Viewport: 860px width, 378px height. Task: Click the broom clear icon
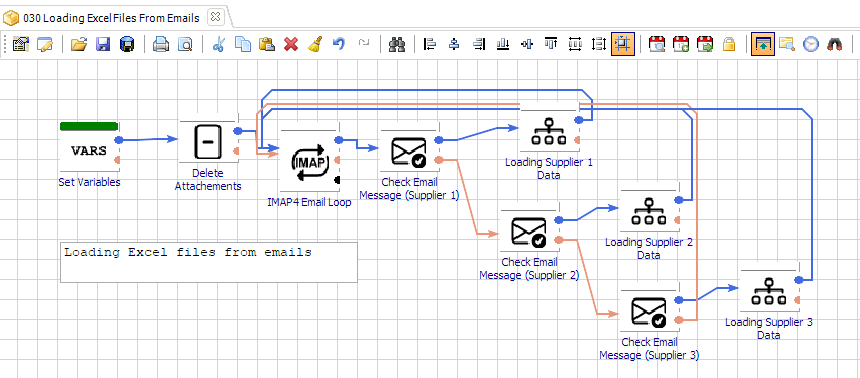(x=314, y=44)
